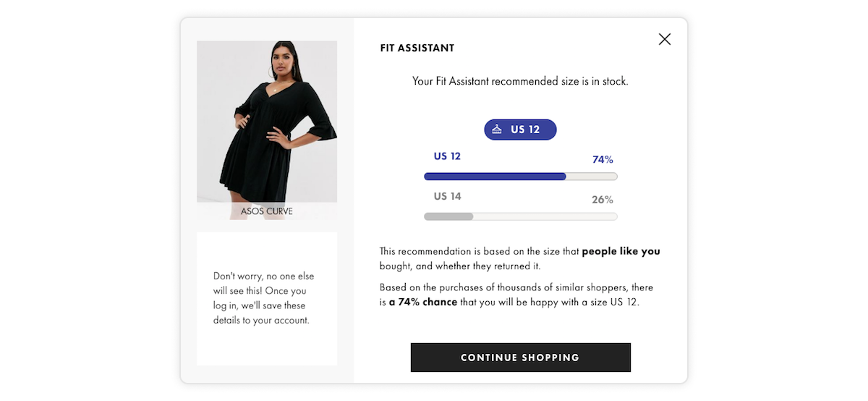Click the bold "people like you" text

tap(621, 251)
